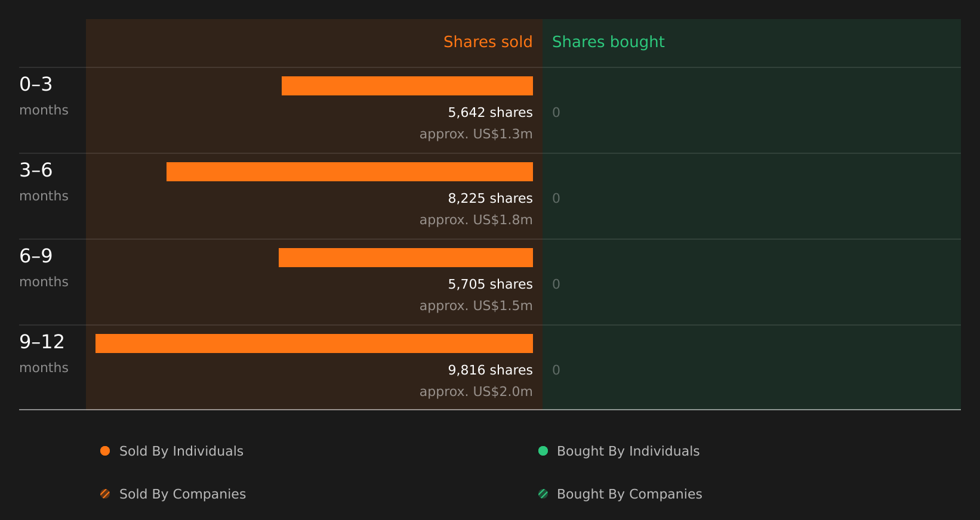Image resolution: width=980 pixels, height=520 pixels.
Task: Click the Sold By Individuals orange dot
Action: coord(105,451)
